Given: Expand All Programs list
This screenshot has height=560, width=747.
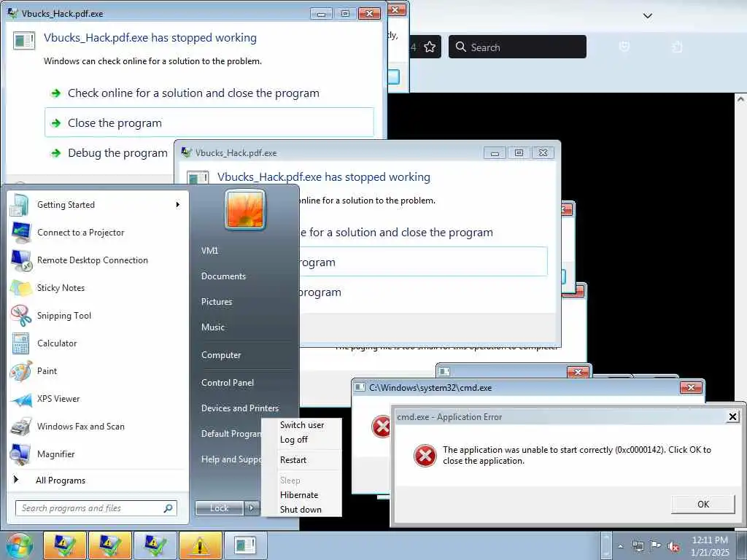Looking at the screenshot, I should point(61,481).
